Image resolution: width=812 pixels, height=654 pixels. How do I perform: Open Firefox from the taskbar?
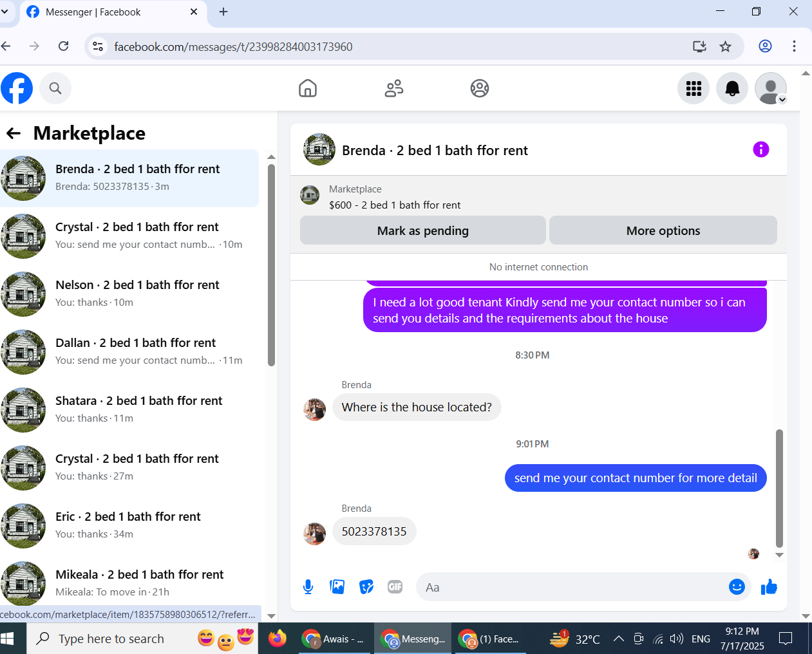pos(278,639)
